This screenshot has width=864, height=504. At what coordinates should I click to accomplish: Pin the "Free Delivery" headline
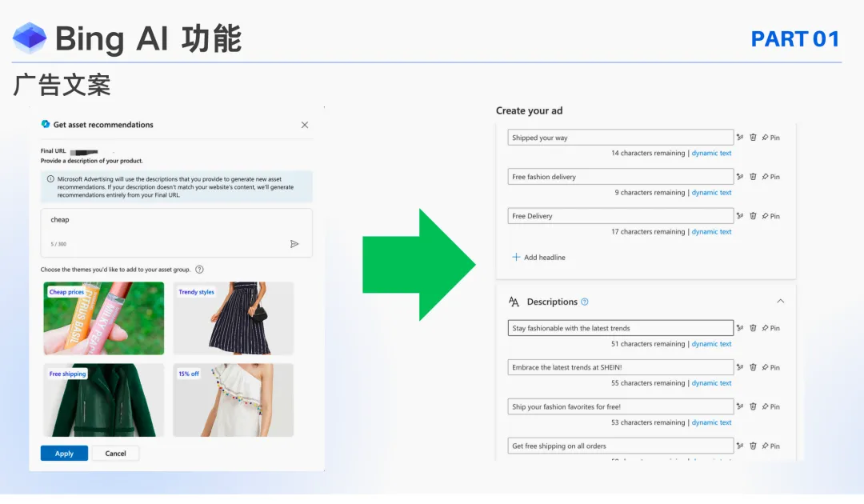(x=771, y=216)
